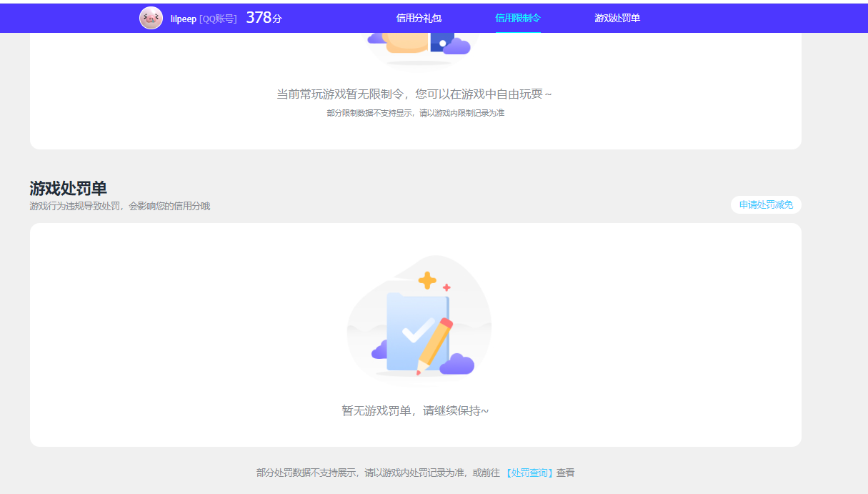Click the purple cloud icon near the folder
This screenshot has height=494, width=868.
(457, 365)
